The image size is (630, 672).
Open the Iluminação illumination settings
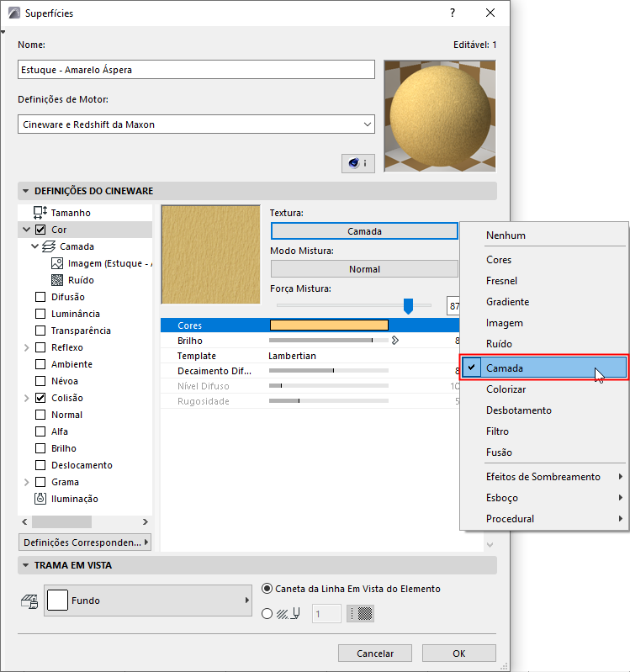(66, 499)
